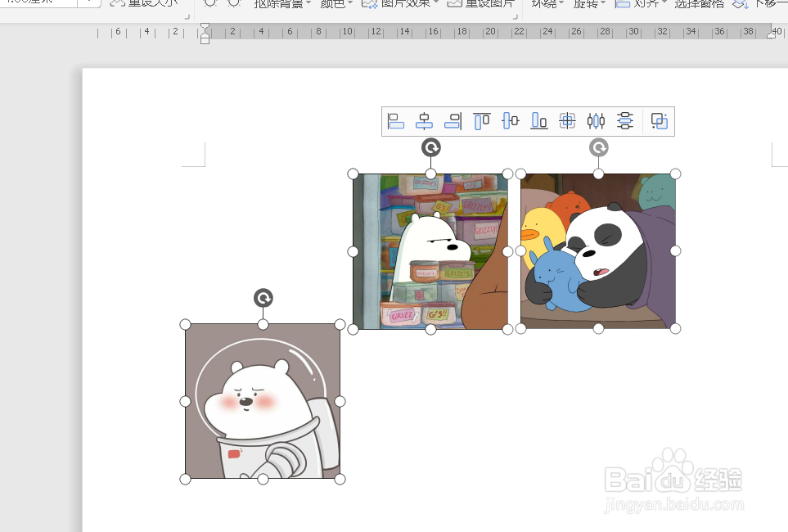788x532 pixels.
Task: Click top-right corner handle of panda picture
Action: point(675,174)
